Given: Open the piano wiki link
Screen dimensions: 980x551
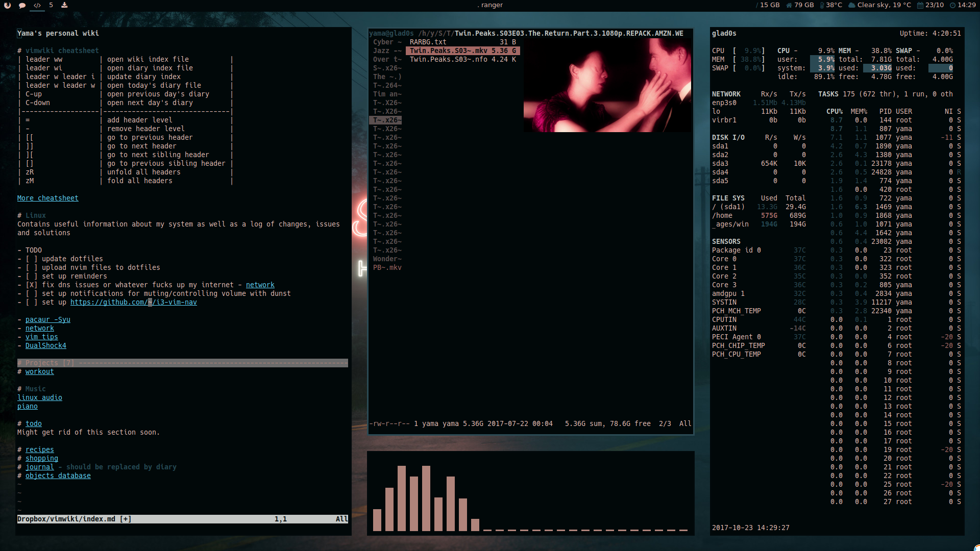Looking at the screenshot, I should click(x=28, y=406).
